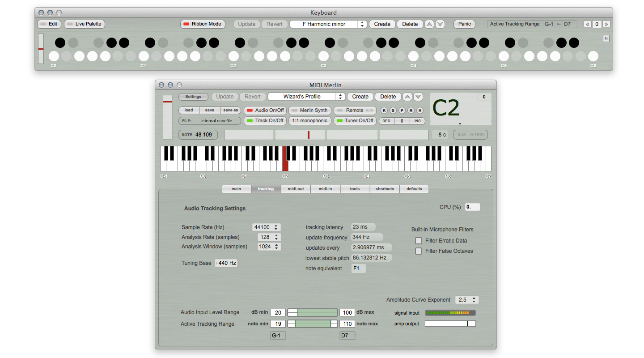Image resolution: width=644 pixels, height=358 pixels.
Task: Click Settings button in MIDI Merlin
Action: 193,97
